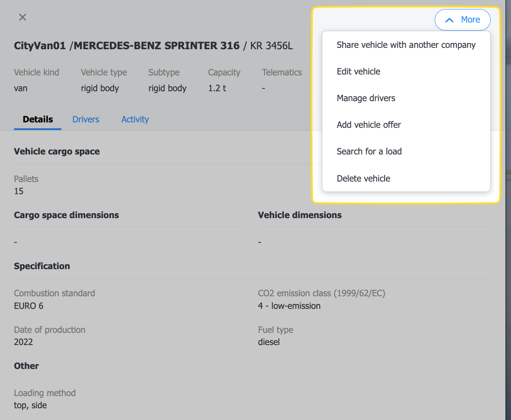Click the CityVan01 vehicle title
This screenshot has height=420, width=511.
[x=40, y=46]
